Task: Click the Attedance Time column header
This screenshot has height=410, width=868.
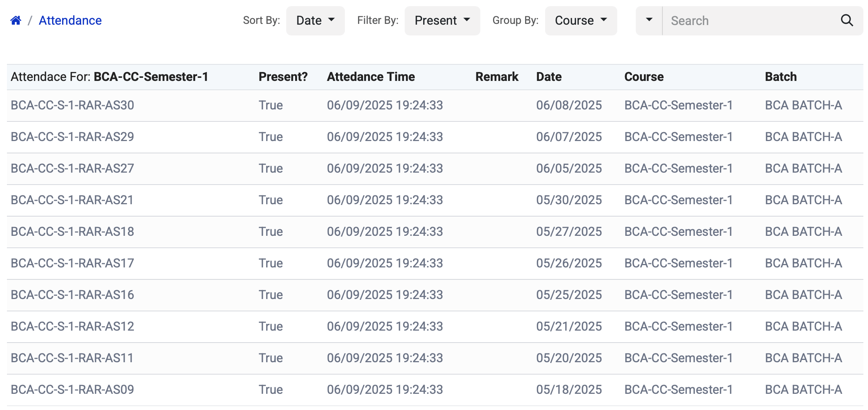Action: 371,77
